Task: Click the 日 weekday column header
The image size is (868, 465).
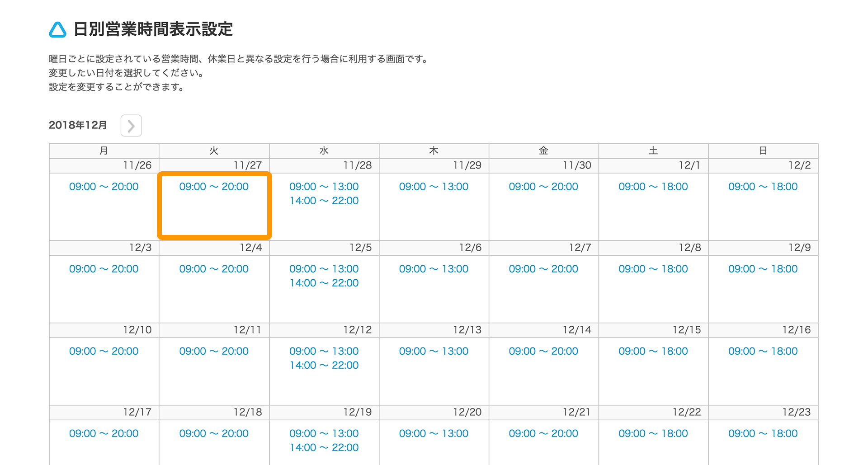Action: (763, 151)
